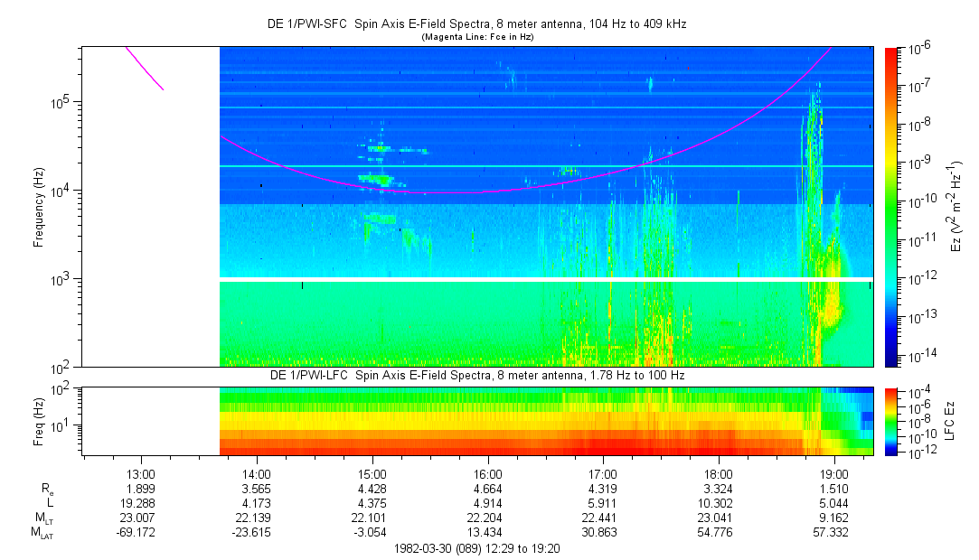Select the 19:00 time tick label
Image resolution: width=979 pixels, height=560 pixels.
[833, 474]
